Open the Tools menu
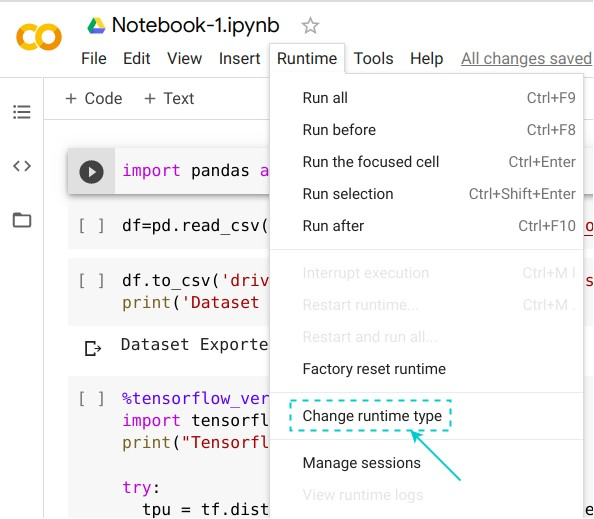 coord(374,59)
